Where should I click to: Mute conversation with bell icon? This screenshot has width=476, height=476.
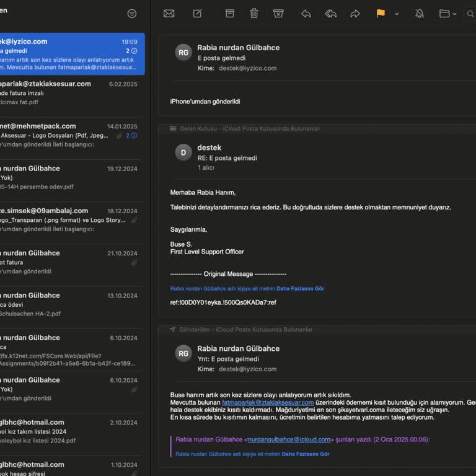(x=420, y=14)
